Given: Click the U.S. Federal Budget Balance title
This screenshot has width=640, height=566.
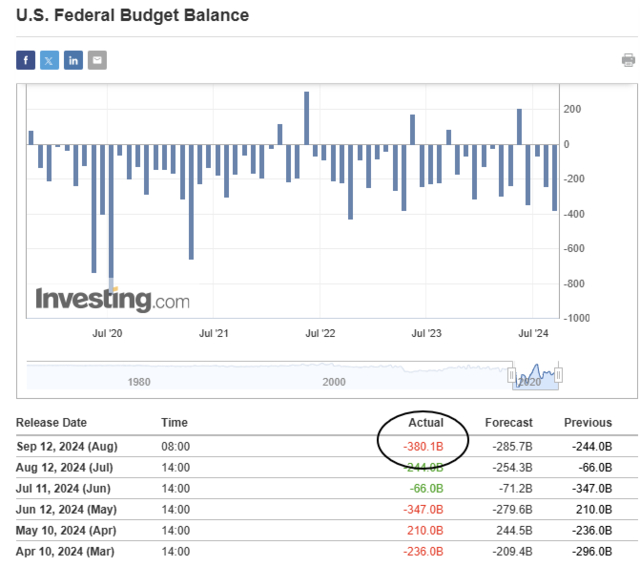Looking at the screenshot, I should click(x=132, y=16).
